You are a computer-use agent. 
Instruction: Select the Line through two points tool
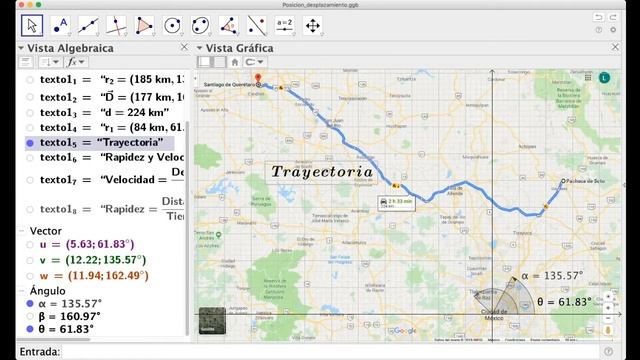(x=88, y=26)
